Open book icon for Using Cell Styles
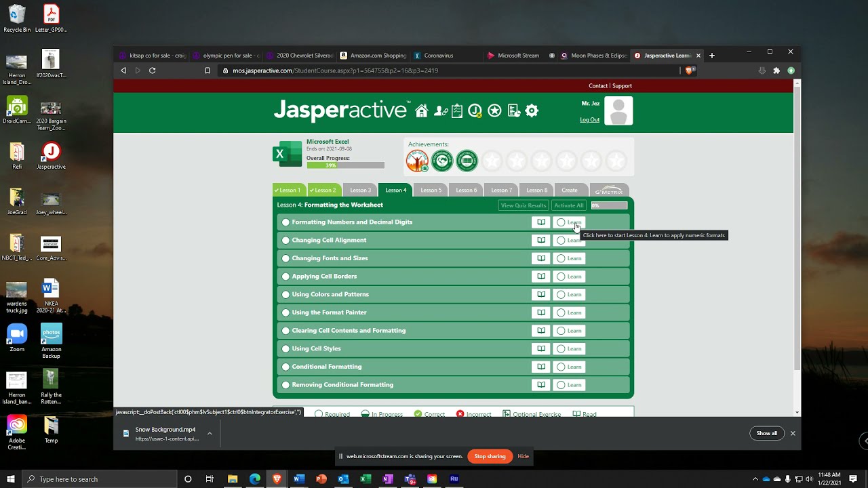 [x=541, y=348]
